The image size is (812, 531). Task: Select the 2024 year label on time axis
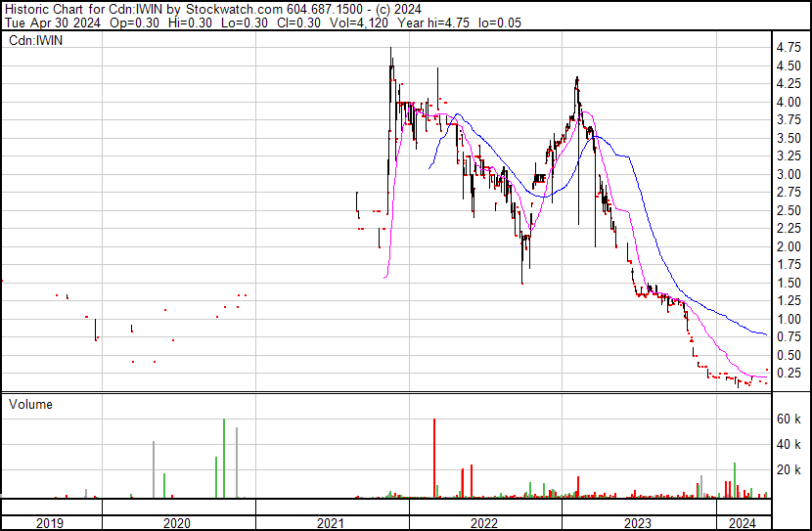tap(743, 523)
